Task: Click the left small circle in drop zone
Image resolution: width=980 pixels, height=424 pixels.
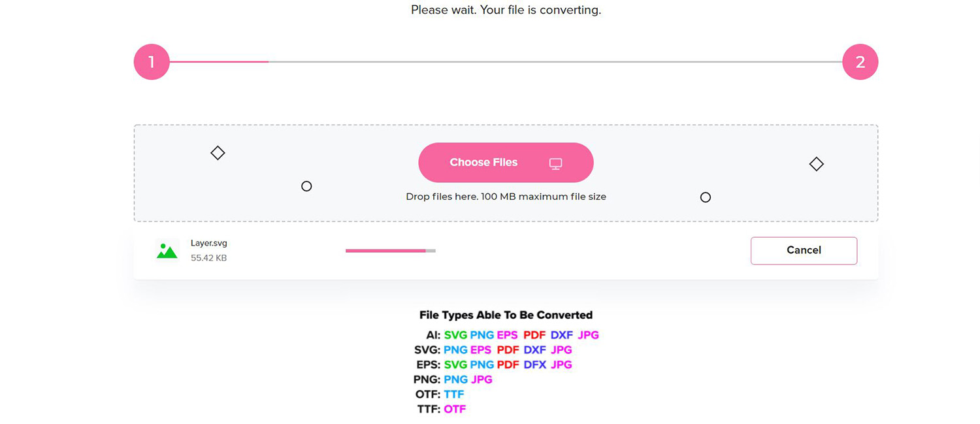Action: pyautogui.click(x=306, y=186)
